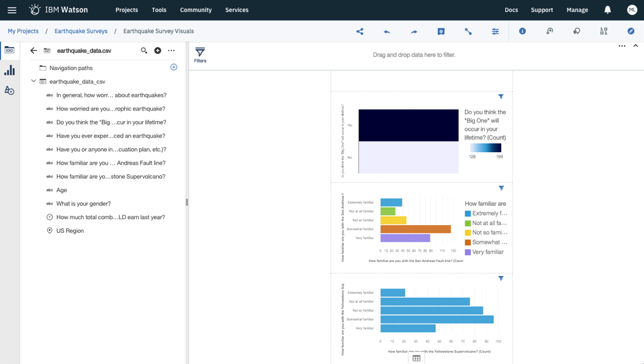
Task: Select the Somewhat familiar orange bar
Action: coord(415,229)
